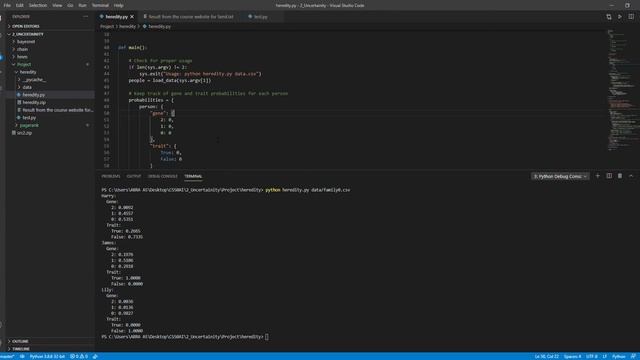Screen dimensions: 640x360
Task: Open the Edit menu
Action: tap(20, 5)
